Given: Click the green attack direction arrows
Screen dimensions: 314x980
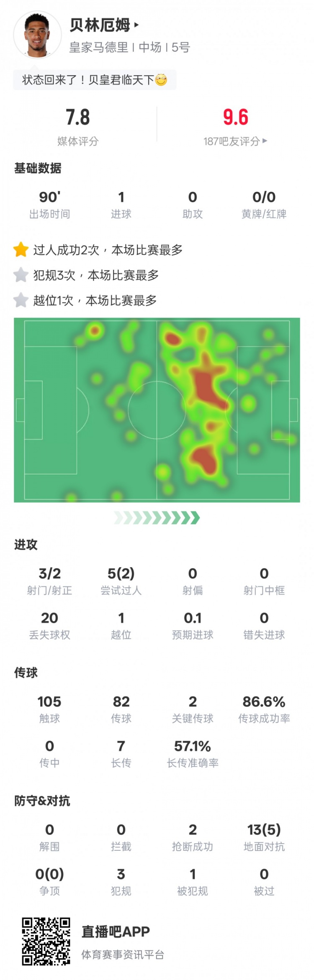Looking at the screenshot, I should point(157,518).
